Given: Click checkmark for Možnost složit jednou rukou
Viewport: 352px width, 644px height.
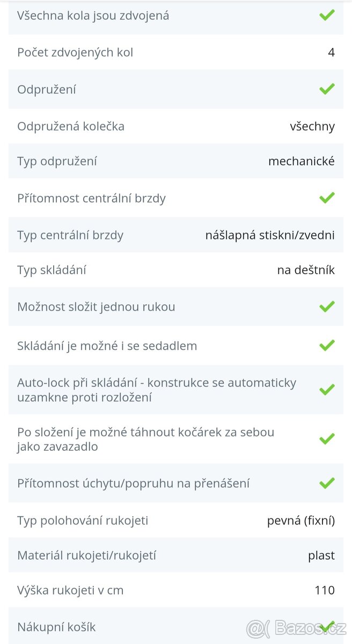Looking at the screenshot, I should coord(327,306).
